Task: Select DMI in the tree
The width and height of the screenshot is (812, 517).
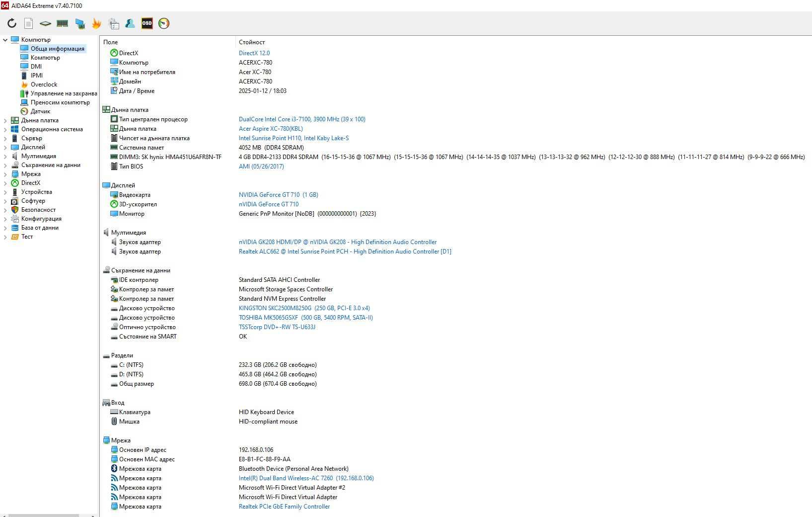Action: pos(36,67)
